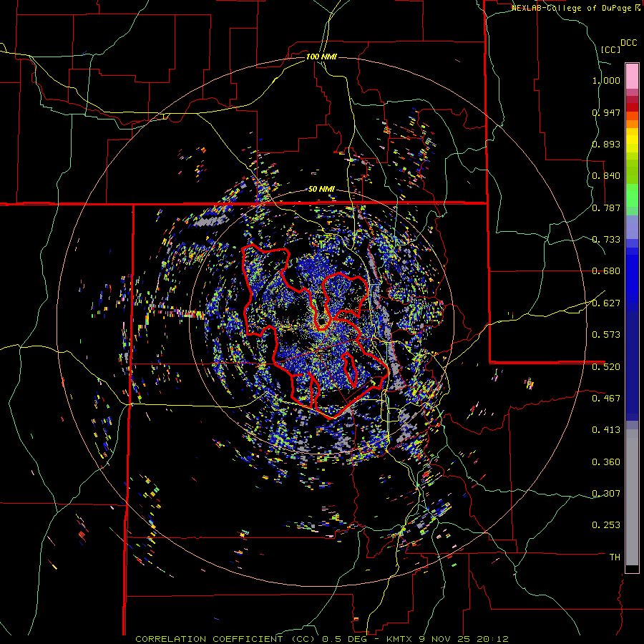This screenshot has width=644, height=644.
Task: Click the 50 NMI range ring label
Action: coord(321,190)
